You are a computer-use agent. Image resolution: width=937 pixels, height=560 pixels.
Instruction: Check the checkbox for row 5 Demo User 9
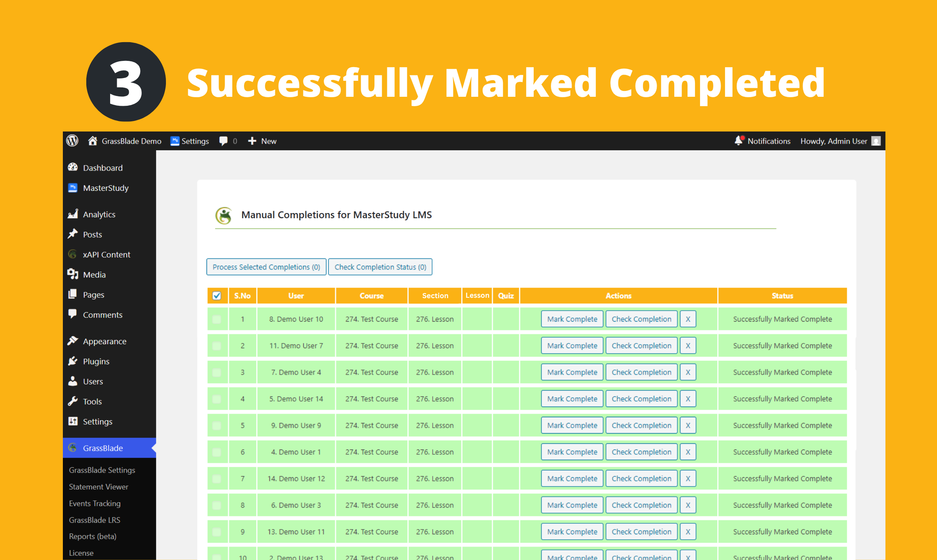point(217,425)
